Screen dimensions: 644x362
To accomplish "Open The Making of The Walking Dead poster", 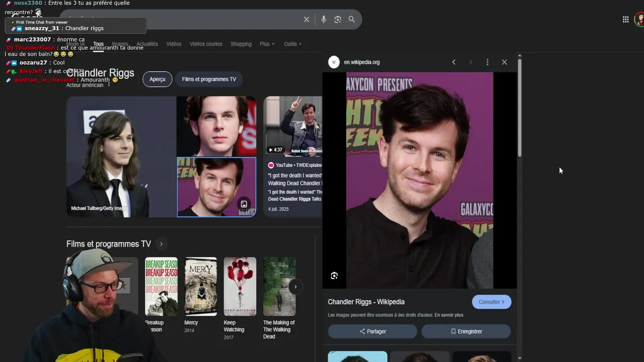I will (x=279, y=287).
